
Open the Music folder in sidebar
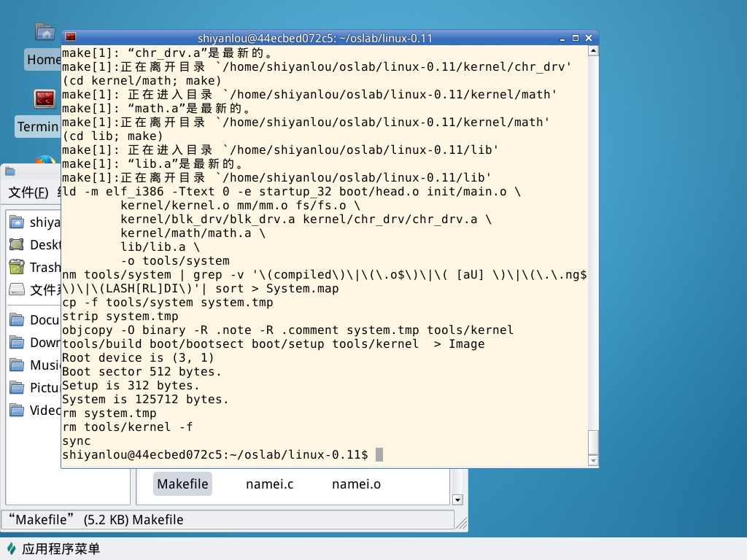click(x=17, y=365)
